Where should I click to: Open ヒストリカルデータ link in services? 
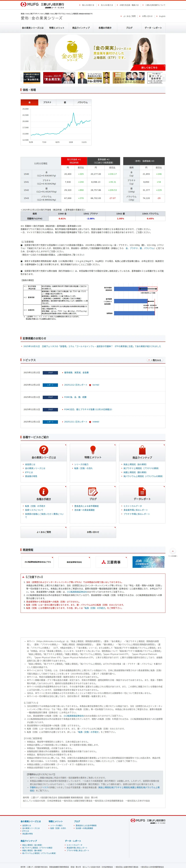[x=133, y=506]
